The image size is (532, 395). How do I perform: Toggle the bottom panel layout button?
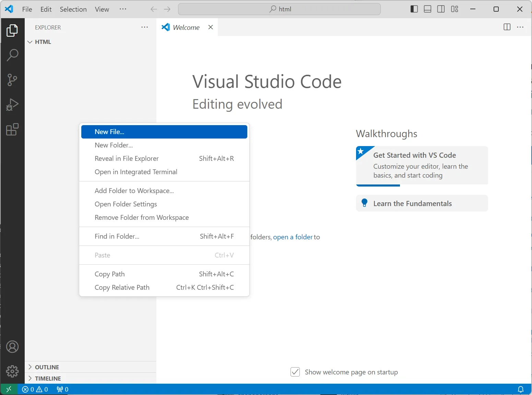[427, 9]
